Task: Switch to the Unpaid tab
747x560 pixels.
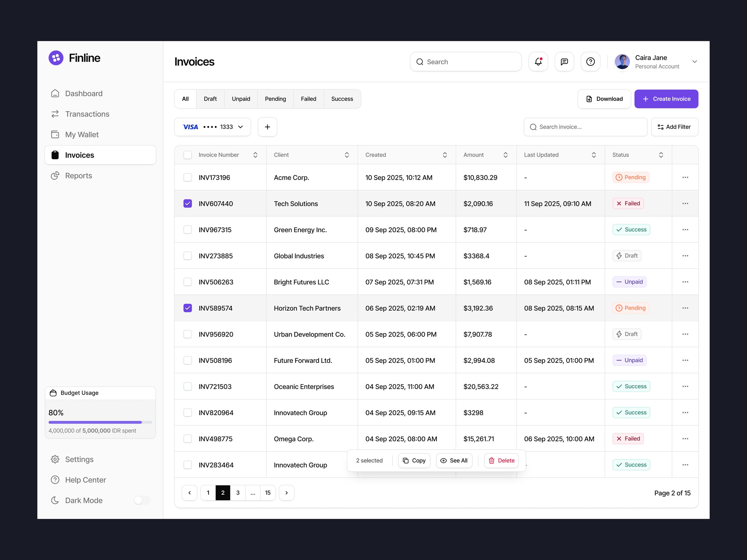Action: pyautogui.click(x=241, y=99)
